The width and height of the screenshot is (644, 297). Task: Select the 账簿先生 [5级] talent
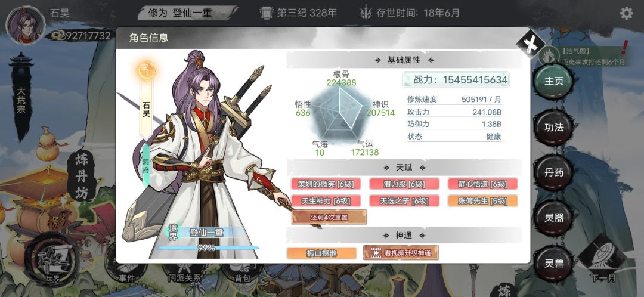(x=482, y=201)
